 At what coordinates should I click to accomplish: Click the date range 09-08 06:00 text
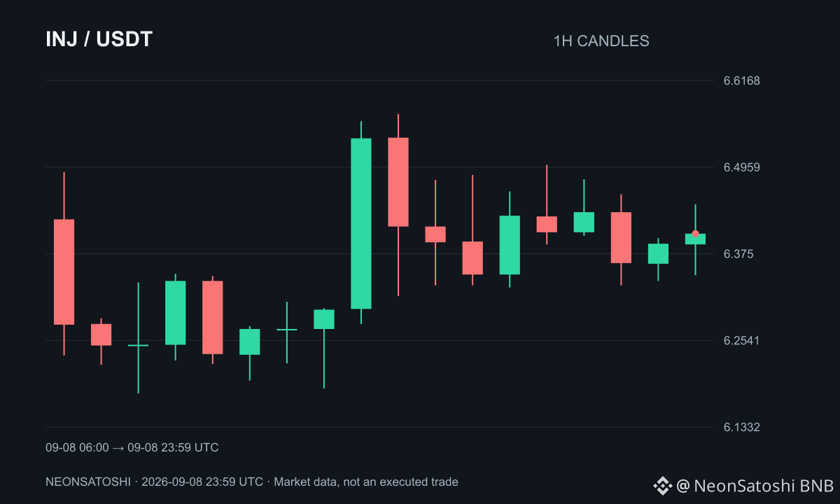77,447
